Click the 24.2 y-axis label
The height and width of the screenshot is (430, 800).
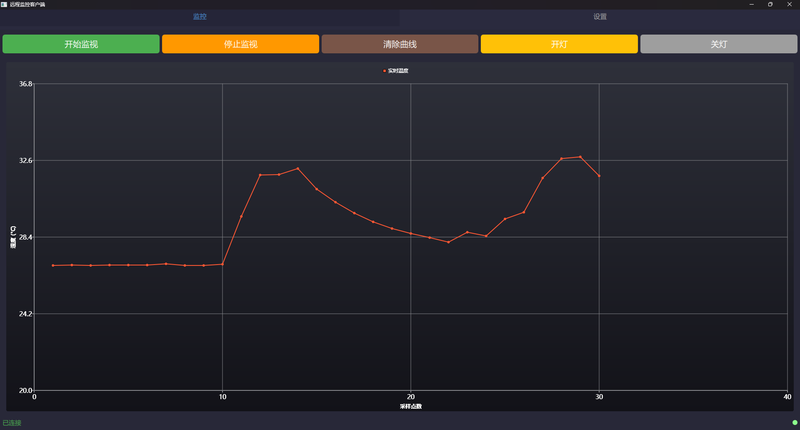[26, 314]
